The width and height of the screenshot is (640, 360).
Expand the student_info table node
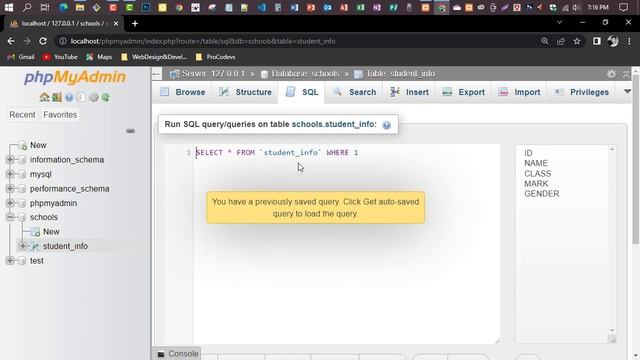[23, 246]
